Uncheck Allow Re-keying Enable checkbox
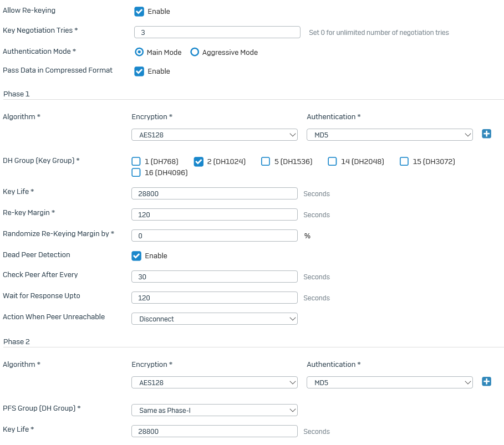This screenshot has width=504, height=445. click(x=139, y=12)
